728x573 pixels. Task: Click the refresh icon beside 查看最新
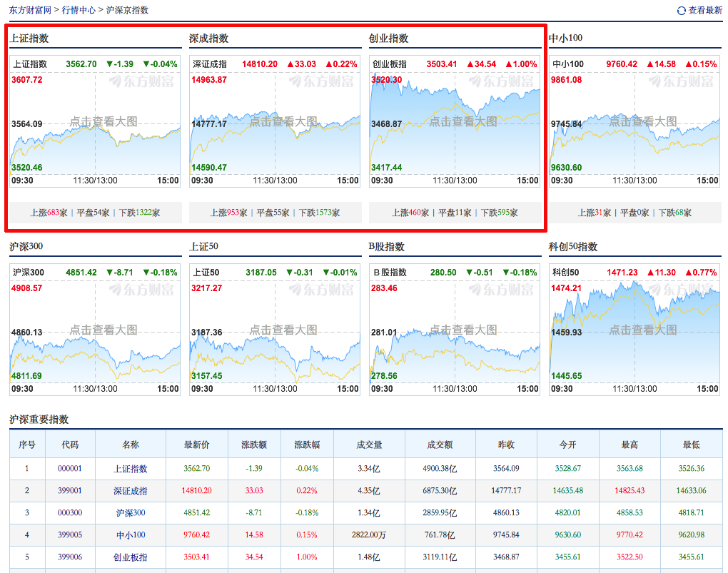[681, 11]
